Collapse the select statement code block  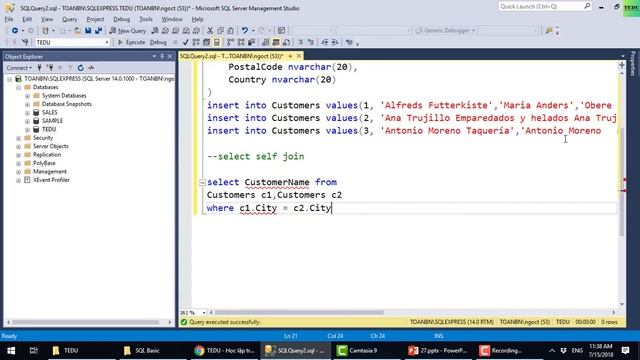[x=202, y=182]
